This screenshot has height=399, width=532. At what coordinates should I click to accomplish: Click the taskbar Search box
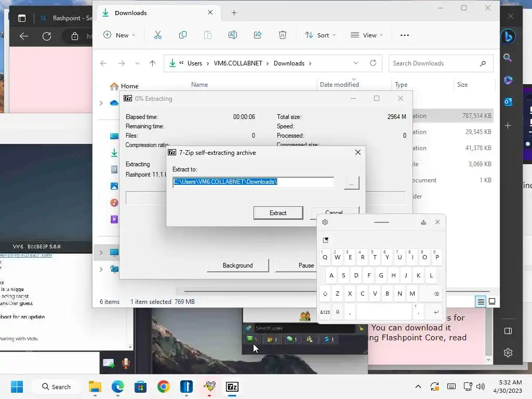56,387
